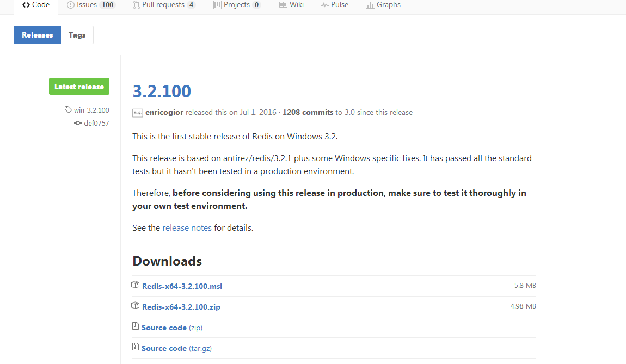Open the Issues tab
Screen dimensions: 626x364
pos(91,5)
